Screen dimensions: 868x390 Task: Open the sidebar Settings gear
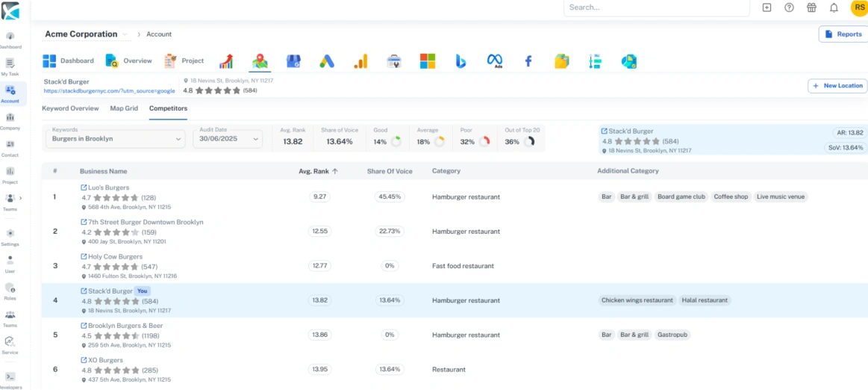pyautogui.click(x=10, y=238)
